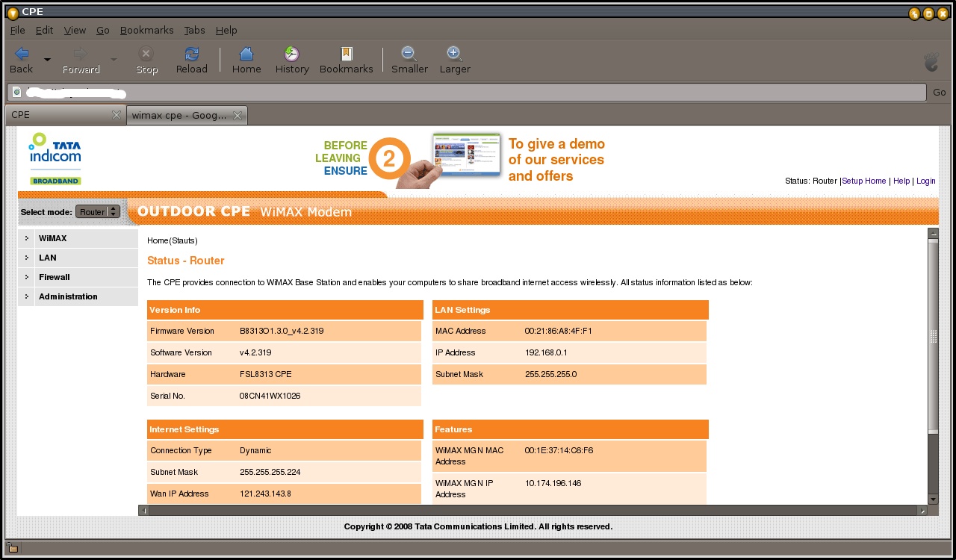Click the demo services banner image
This screenshot has width=956, height=560.
coord(460,160)
